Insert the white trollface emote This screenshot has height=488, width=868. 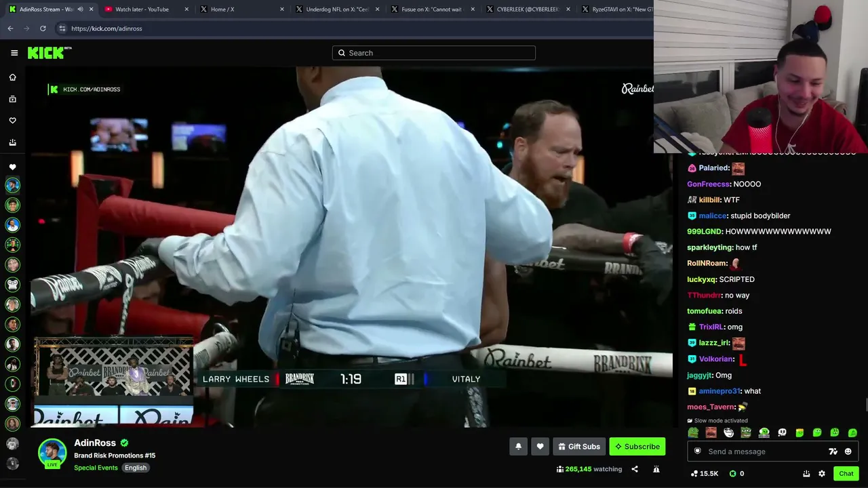[728, 432]
